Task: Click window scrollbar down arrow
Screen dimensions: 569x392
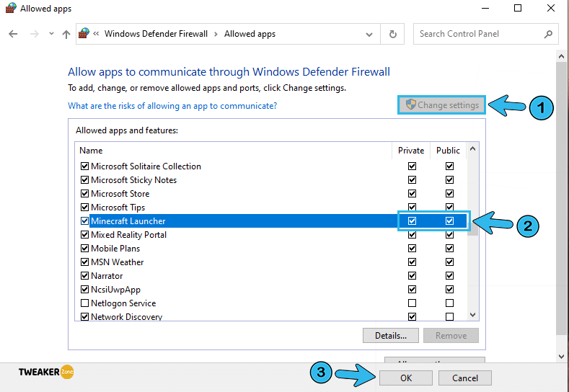Action: [561, 357]
